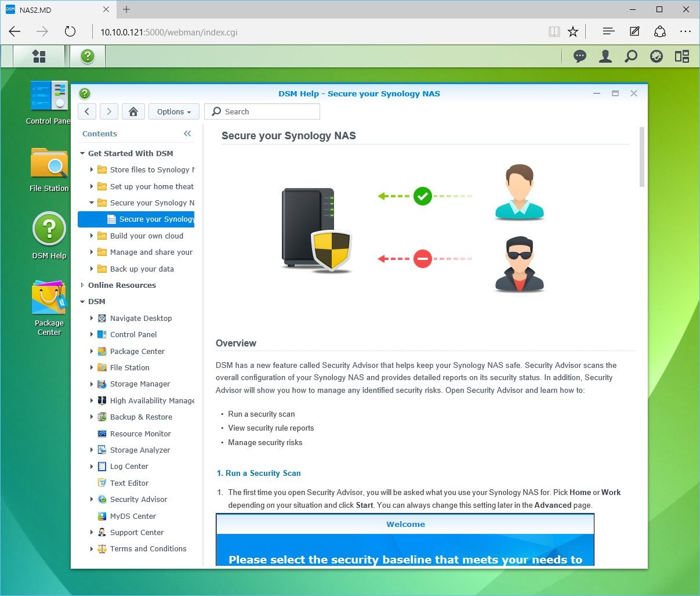700x596 pixels.
Task: Open the Package Center desktop icon
Action: point(49,308)
